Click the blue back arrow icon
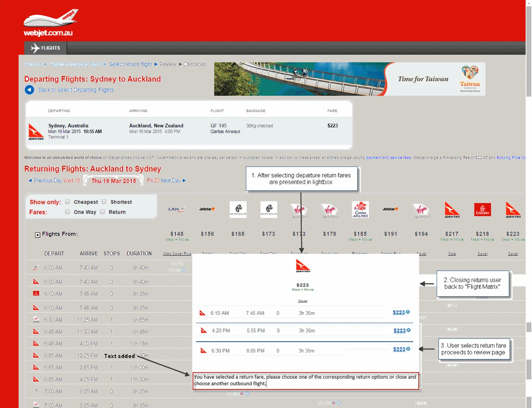Viewport: 532px width, 408px height. pos(29,90)
